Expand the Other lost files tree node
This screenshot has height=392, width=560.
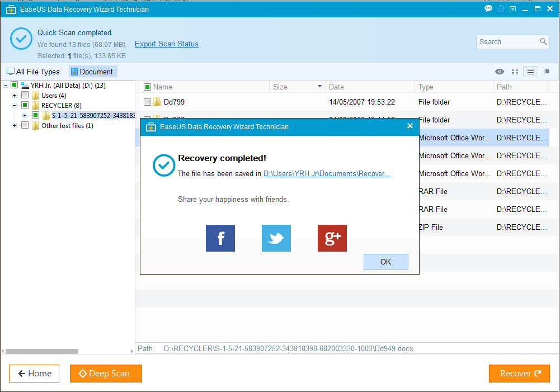tap(15, 126)
